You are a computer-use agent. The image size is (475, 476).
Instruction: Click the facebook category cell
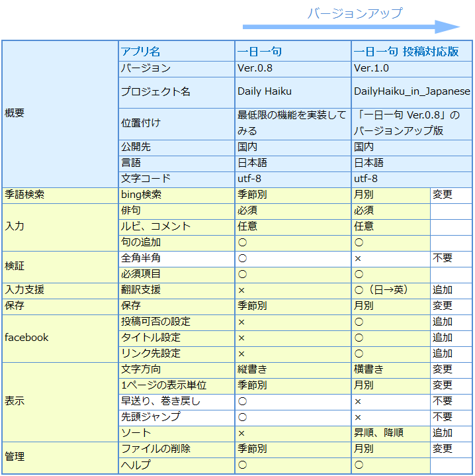coord(60,338)
